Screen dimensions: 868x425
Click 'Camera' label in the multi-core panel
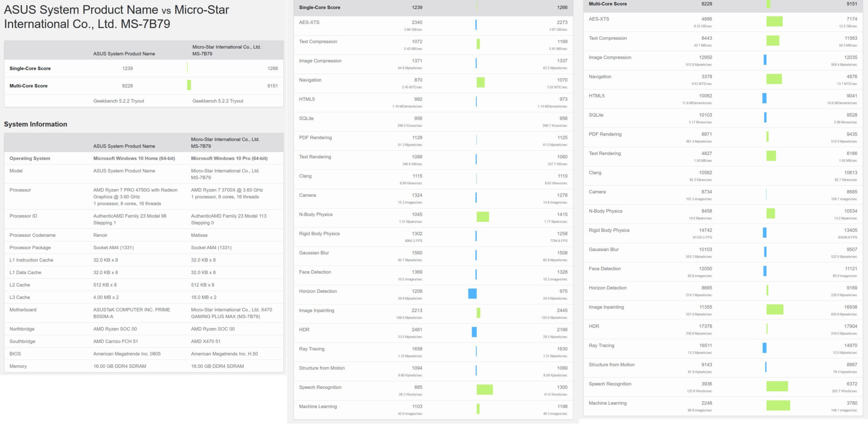[597, 192]
